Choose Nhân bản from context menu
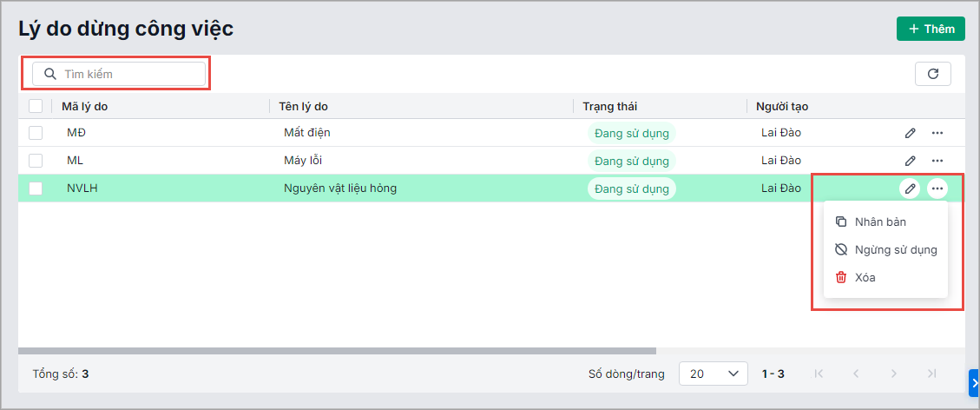980x410 pixels. click(x=880, y=222)
